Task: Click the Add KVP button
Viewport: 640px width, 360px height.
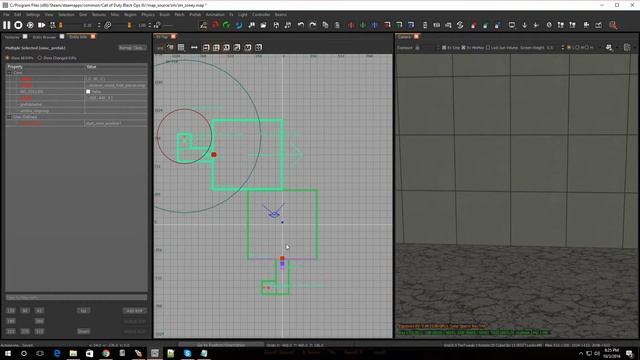Action: click(134, 311)
